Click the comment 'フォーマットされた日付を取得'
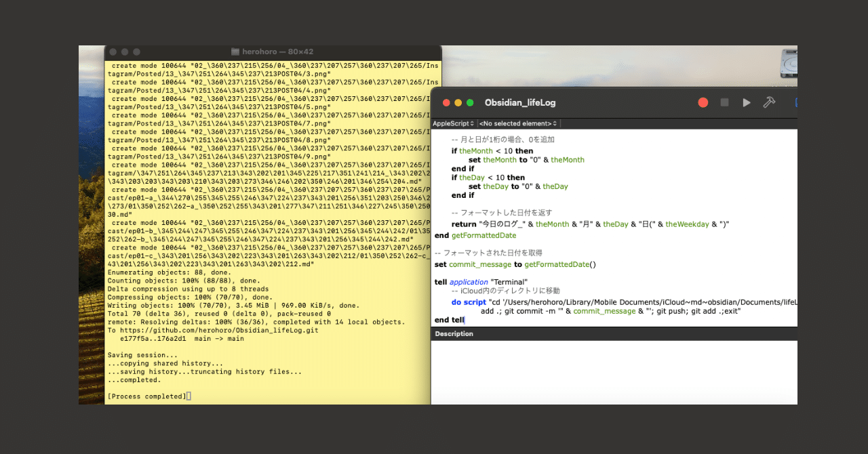Screen dimensions: 868x454 (488, 253)
